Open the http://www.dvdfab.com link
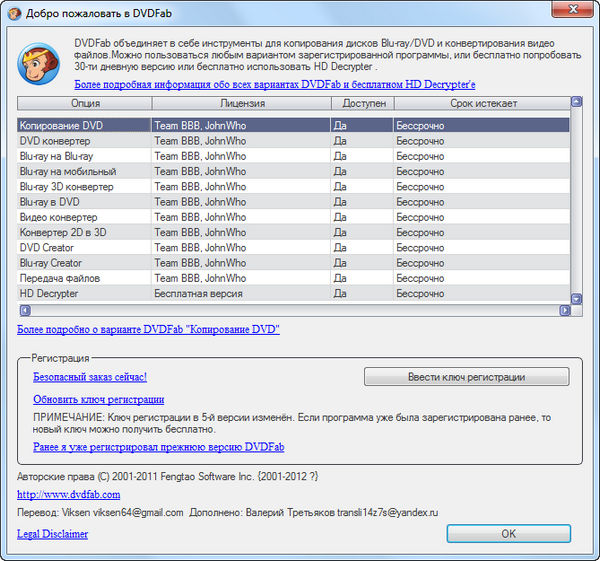This screenshot has height=561, width=600. pos(68,494)
